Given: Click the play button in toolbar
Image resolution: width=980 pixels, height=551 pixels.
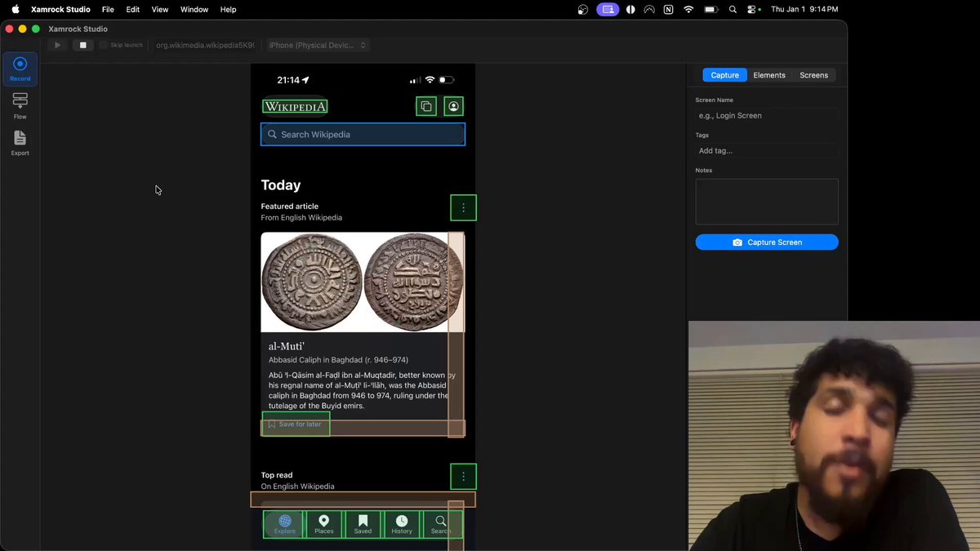Looking at the screenshot, I should [57, 45].
